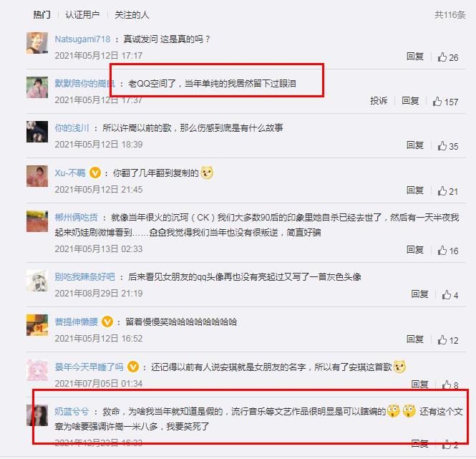Switch to 关注的人 tab
Screen dimensions: 476x459
(x=132, y=14)
